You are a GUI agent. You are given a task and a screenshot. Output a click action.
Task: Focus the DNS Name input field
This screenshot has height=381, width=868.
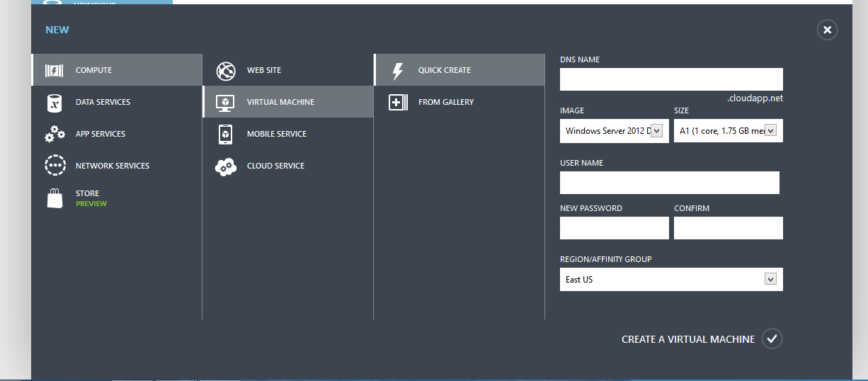tap(671, 79)
